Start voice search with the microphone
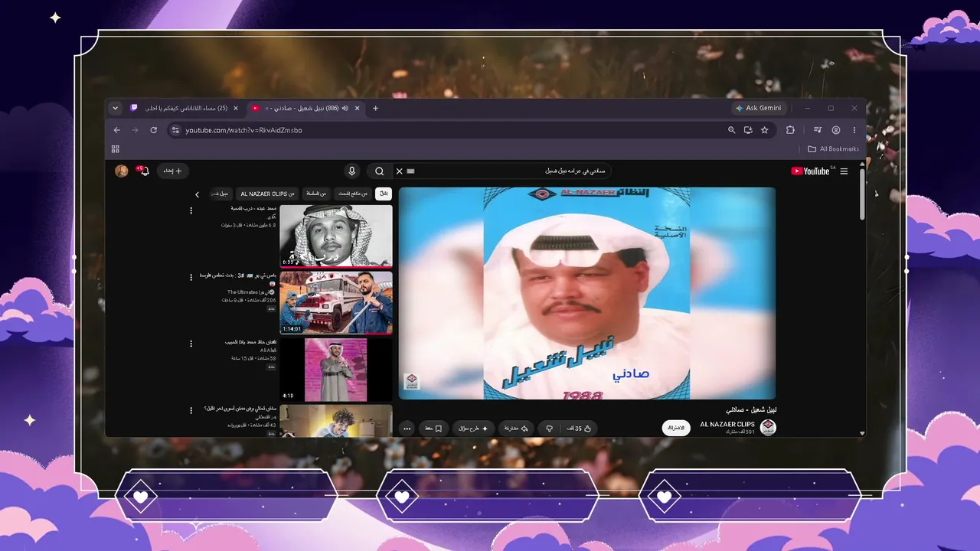The image size is (980, 551). (352, 171)
